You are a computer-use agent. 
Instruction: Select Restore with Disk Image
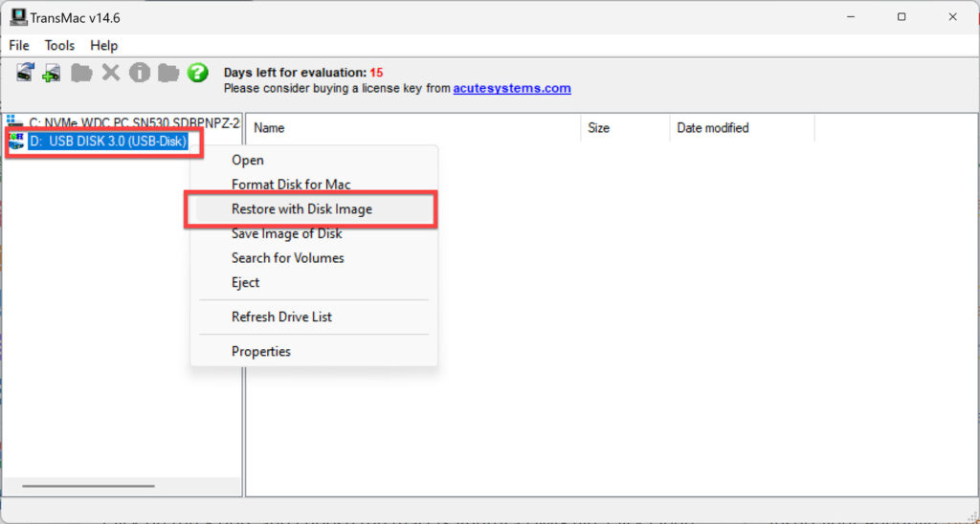click(x=314, y=209)
